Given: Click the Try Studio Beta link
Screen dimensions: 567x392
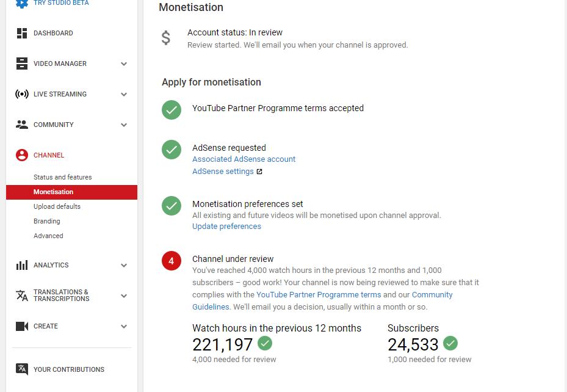Looking at the screenshot, I should click(61, 3).
